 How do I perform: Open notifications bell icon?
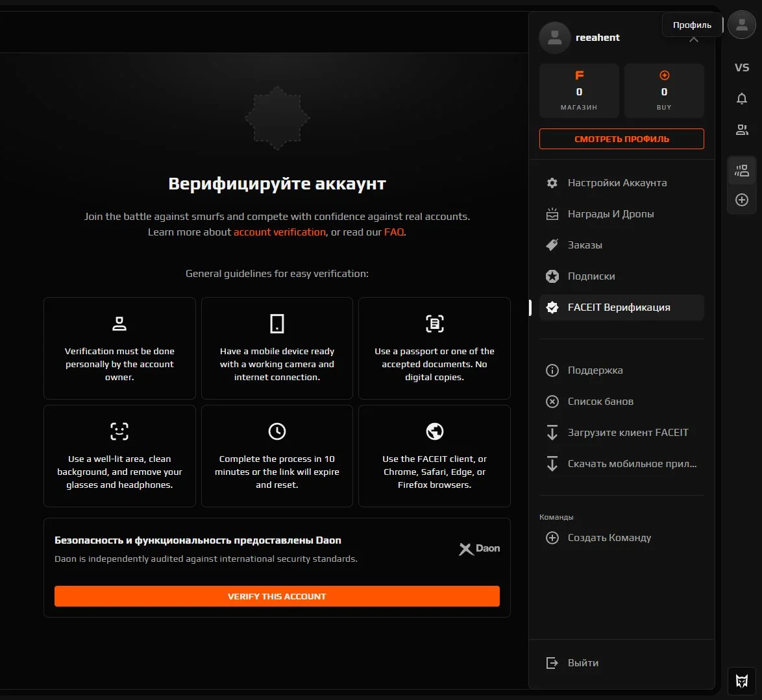(742, 99)
